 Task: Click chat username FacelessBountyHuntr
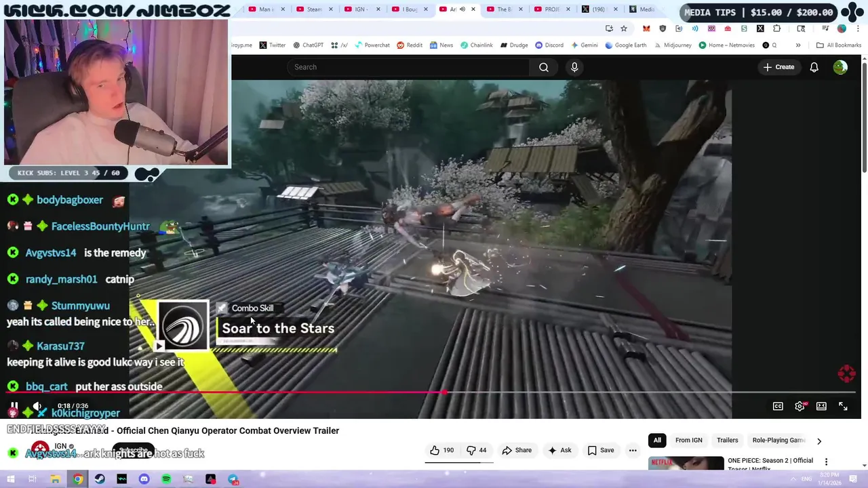[x=100, y=226]
